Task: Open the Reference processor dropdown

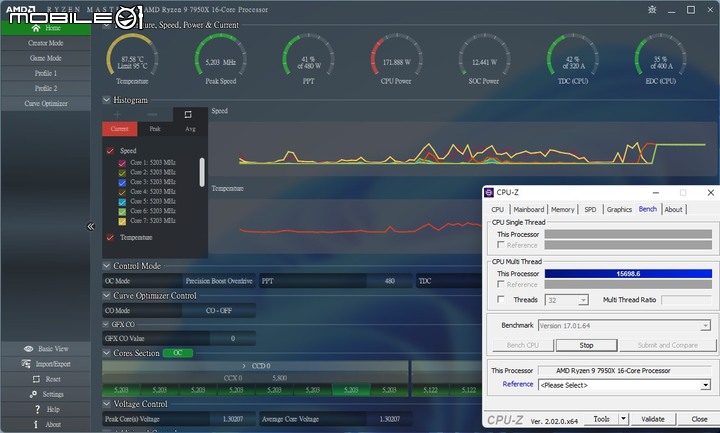Action: point(706,385)
